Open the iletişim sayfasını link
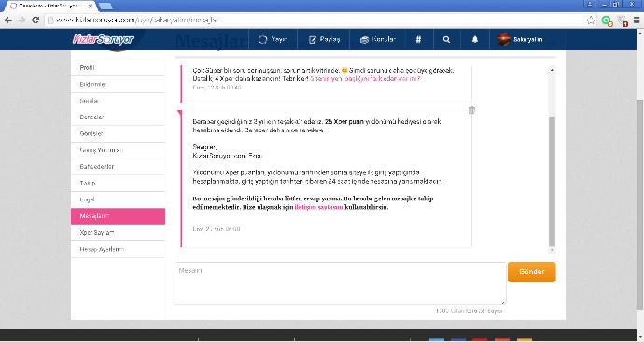This screenshot has height=343, width=644. click(x=318, y=207)
